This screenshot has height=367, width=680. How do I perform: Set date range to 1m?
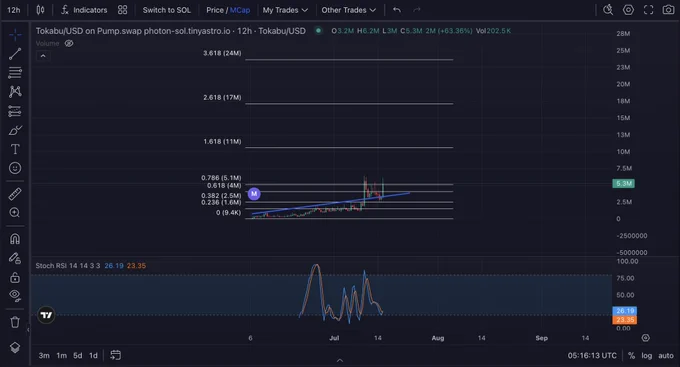pos(62,355)
